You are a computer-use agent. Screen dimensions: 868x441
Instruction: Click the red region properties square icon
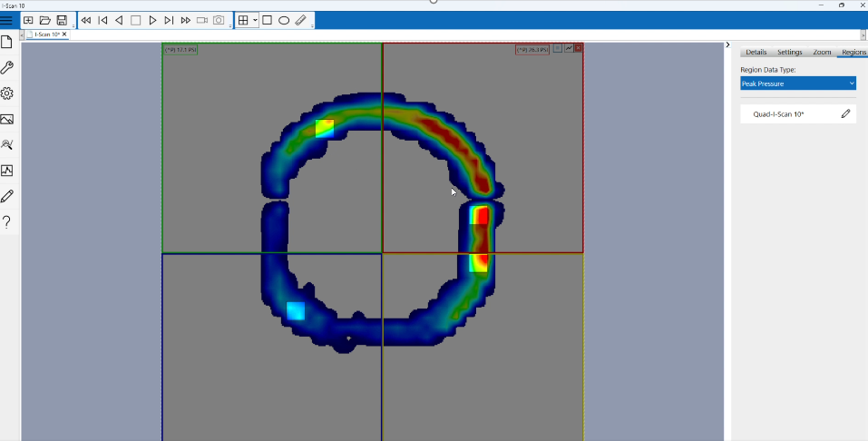point(558,49)
